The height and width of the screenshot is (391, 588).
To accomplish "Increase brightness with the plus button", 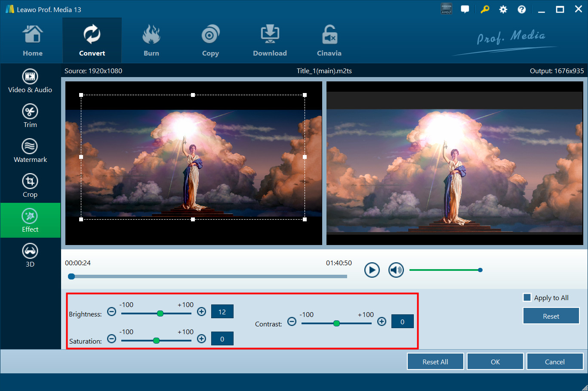I will click(201, 311).
